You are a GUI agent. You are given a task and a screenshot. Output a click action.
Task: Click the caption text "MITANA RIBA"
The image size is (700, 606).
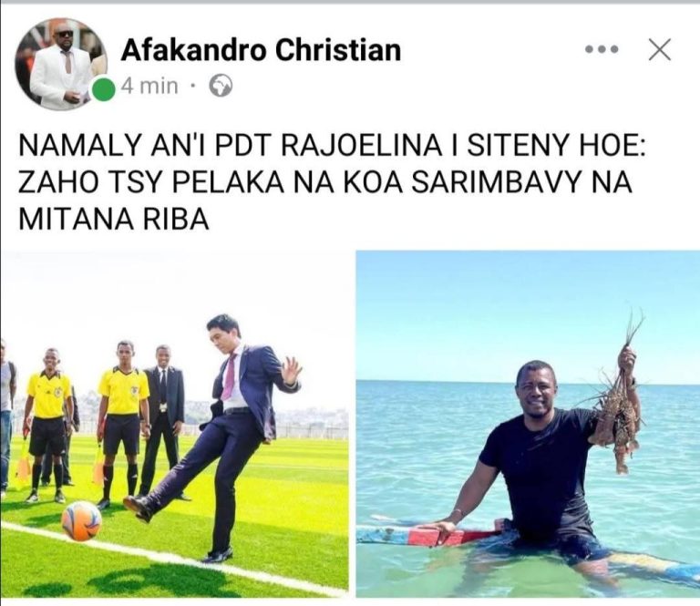[114, 219]
